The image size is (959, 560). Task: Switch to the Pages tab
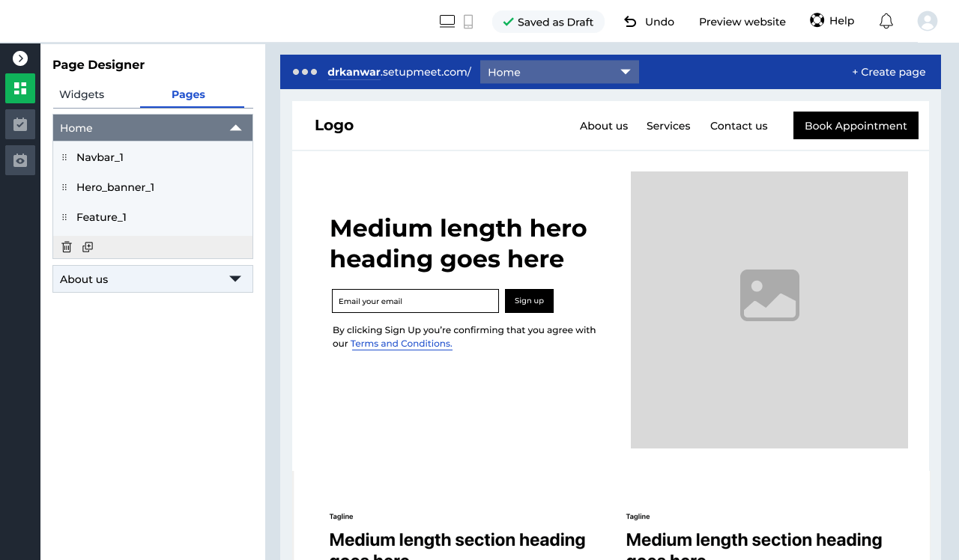pos(188,94)
